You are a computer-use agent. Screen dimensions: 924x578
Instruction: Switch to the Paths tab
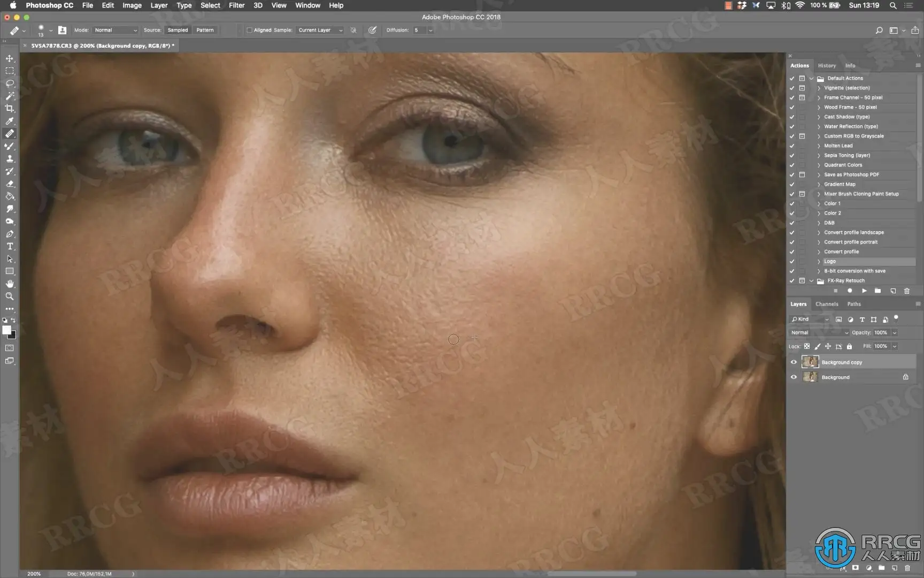coord(854,304)
